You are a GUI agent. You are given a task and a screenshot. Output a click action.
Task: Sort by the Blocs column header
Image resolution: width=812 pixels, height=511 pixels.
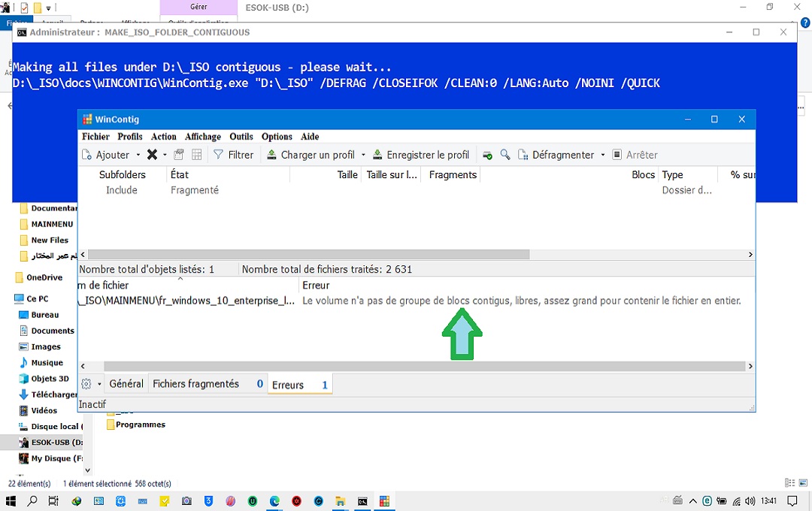tap(568, 175)
